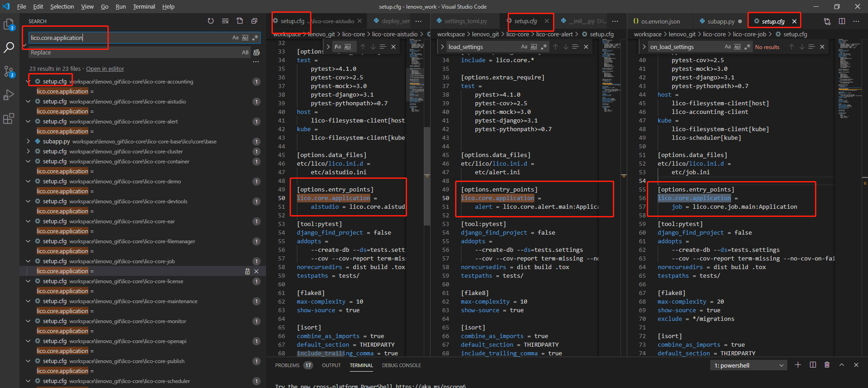The width and height of the screenshot is (868, 388).
Task: Close the bottom terminal panel
Action: 856,365
